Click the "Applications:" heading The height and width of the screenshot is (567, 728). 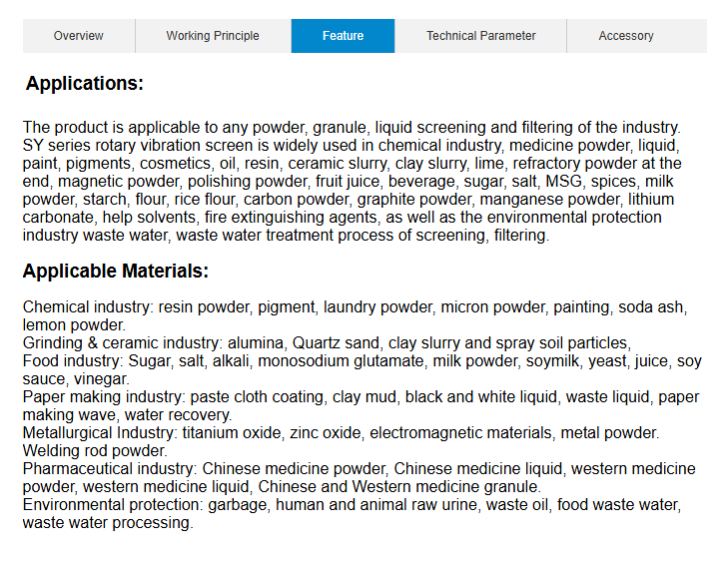coord(85,84)
